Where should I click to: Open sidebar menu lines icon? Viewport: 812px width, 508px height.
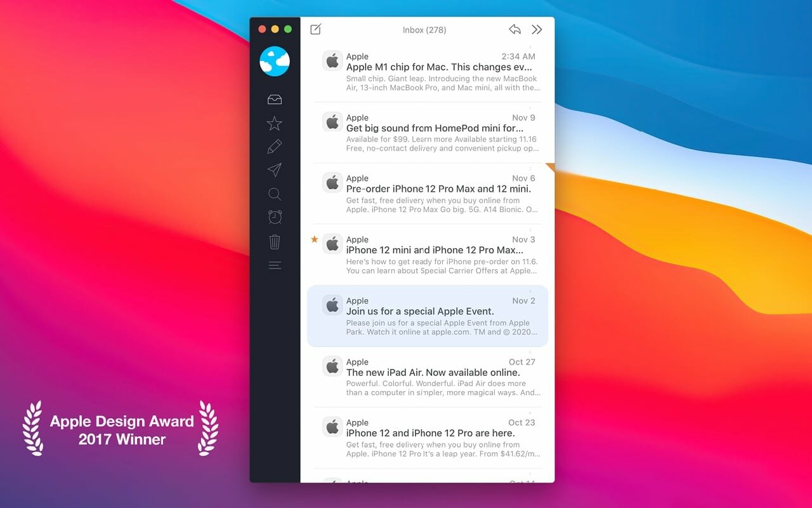(275, 265)
